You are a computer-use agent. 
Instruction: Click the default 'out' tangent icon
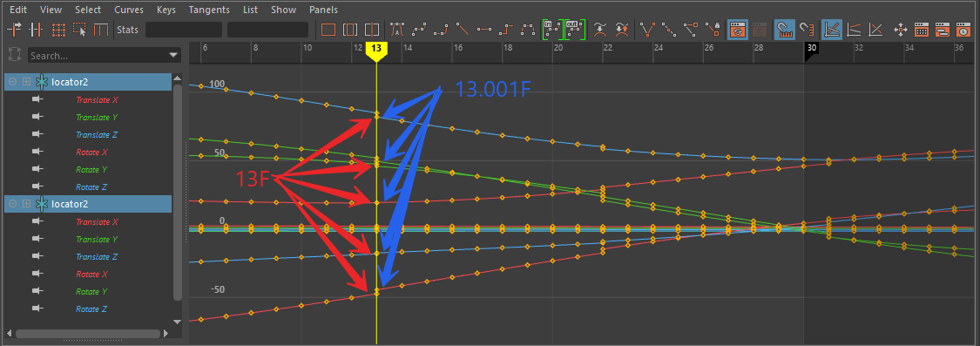pyautogui.click(x=575, y=29)
